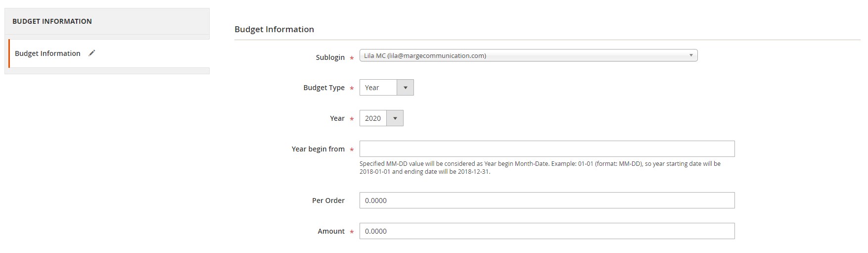The width and height of the screenshot is (868, 253).
Task: Click the Budget Type field label
Action: 324,88
